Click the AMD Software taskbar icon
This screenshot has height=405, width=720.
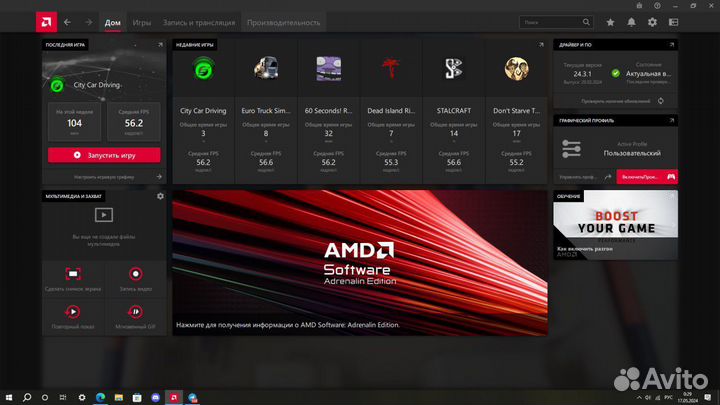pos(174,397)
